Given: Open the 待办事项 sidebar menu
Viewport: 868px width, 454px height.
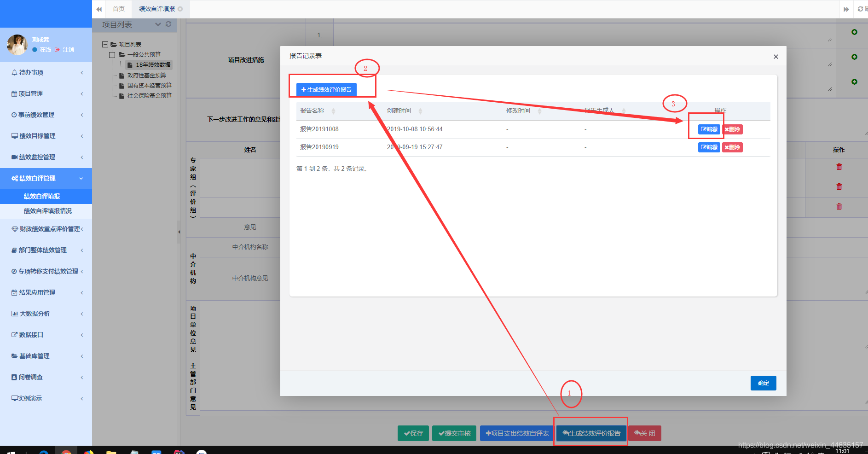Looking at the screenshot, I should pos(46,72).
